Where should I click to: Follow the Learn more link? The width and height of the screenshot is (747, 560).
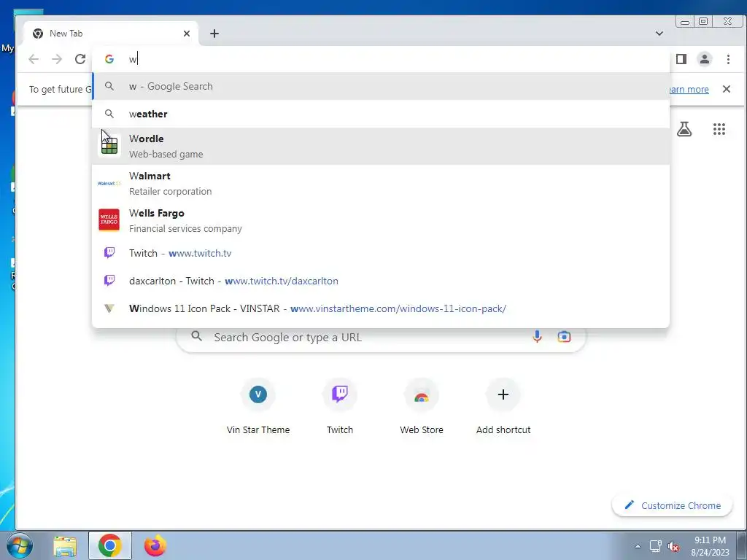click(687, 90)
